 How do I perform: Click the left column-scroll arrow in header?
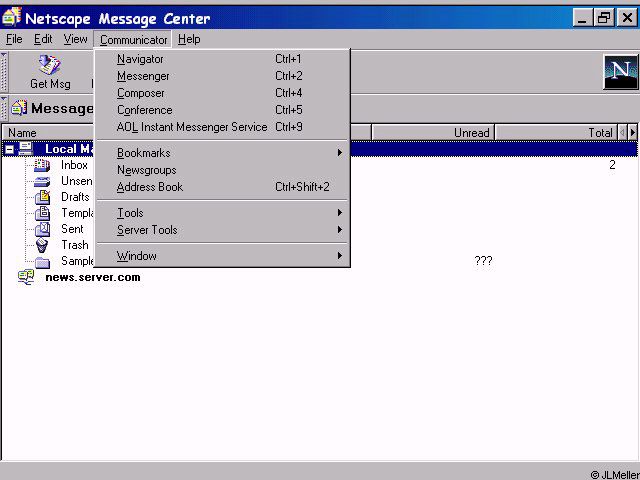coord(622,133)
